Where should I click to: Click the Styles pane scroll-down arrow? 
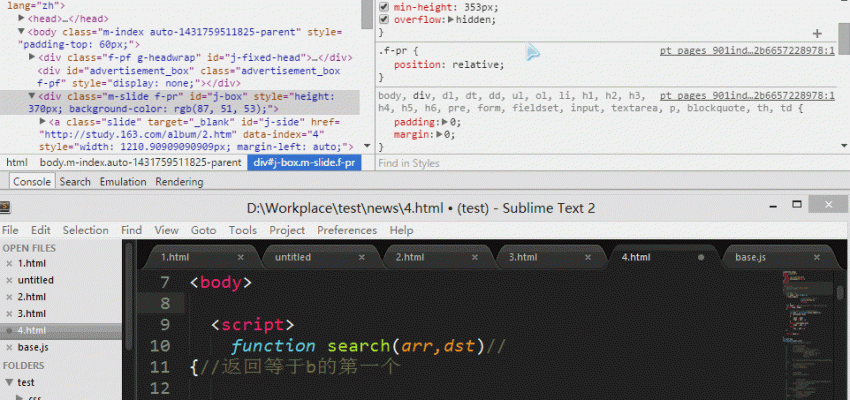pos(843,145)
